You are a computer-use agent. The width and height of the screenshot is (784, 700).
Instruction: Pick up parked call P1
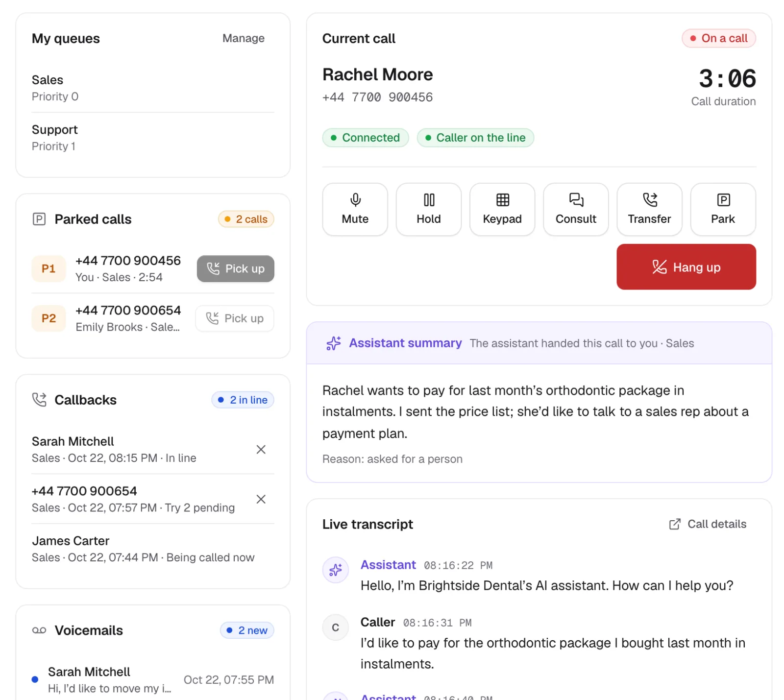click(x=235, y=268)
